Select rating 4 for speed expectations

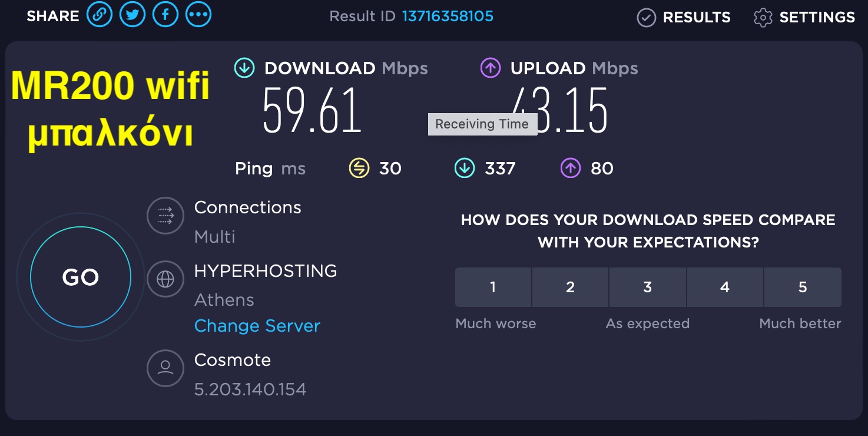click(x=725, y=287)
